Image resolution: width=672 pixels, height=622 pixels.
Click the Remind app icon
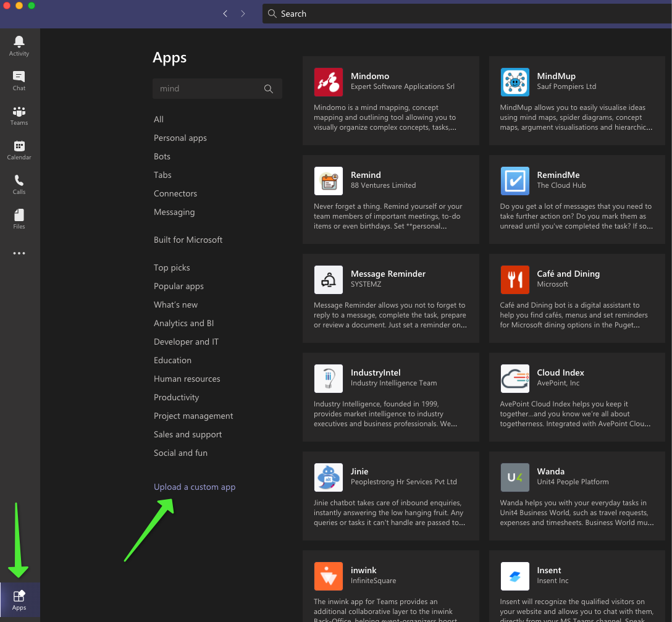[329, 181]
